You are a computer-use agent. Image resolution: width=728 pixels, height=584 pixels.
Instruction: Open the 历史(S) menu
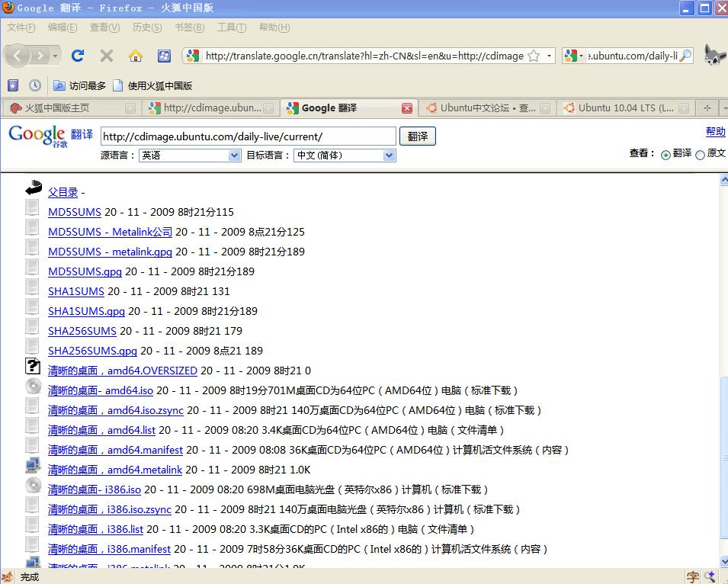tap(147, 27)
